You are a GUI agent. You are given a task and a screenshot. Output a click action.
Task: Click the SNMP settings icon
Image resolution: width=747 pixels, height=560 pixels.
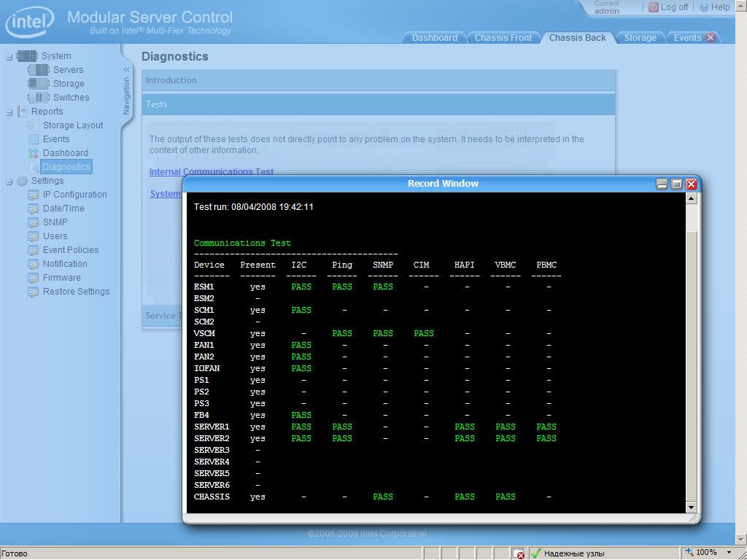click(x=34, y=222)
